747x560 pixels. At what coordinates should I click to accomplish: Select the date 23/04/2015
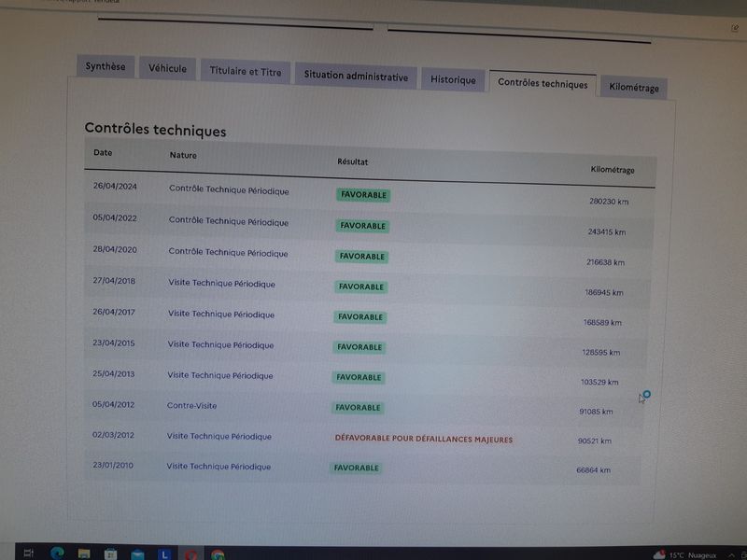point(113,343)
